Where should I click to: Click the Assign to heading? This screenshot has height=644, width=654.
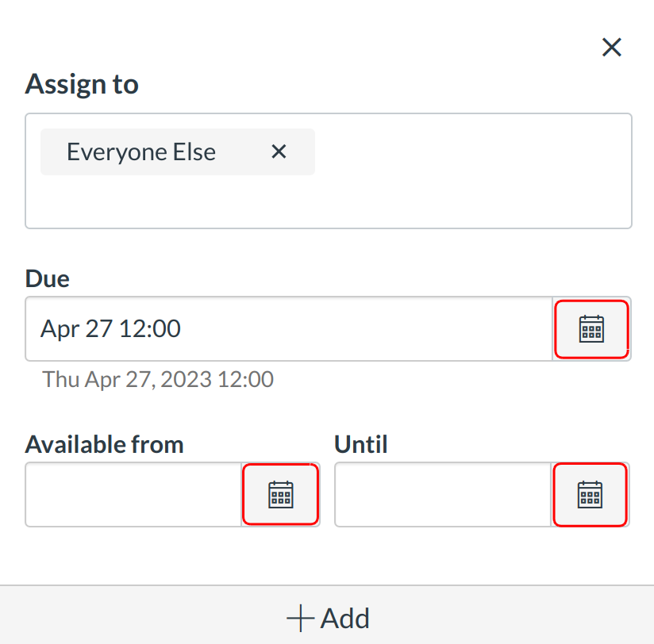point(82,84)
